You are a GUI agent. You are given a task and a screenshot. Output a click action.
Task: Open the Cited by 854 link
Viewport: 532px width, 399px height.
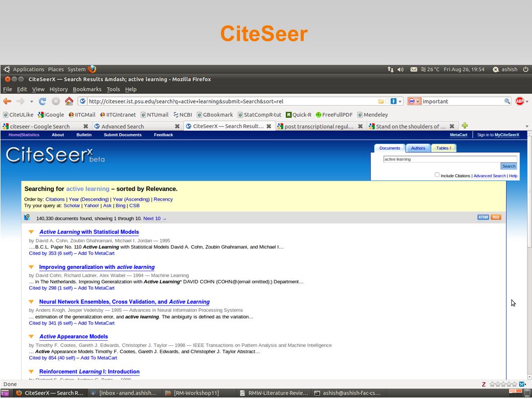point(51,358)
